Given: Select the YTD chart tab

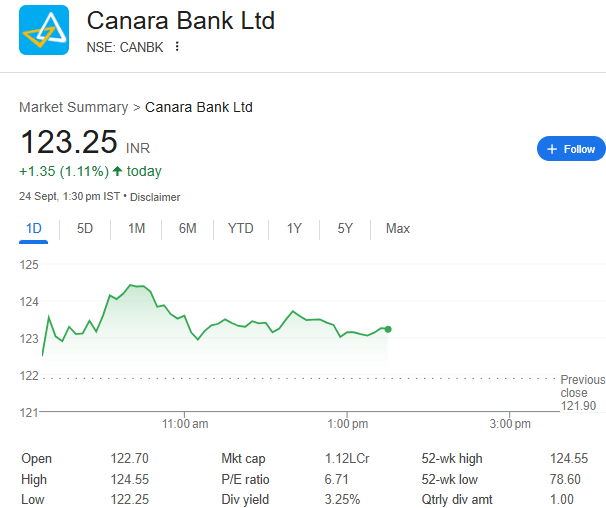Looking at the screenshot, I should [240, 228].
